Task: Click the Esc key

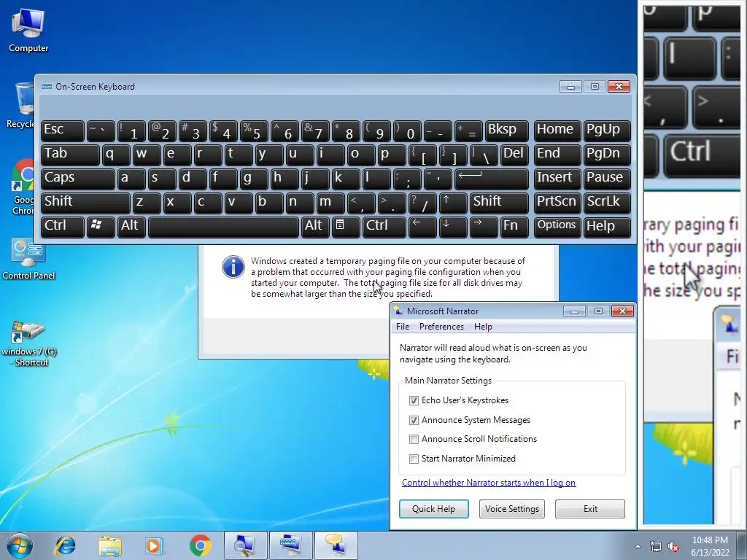Action: click(x=63, y=131)
